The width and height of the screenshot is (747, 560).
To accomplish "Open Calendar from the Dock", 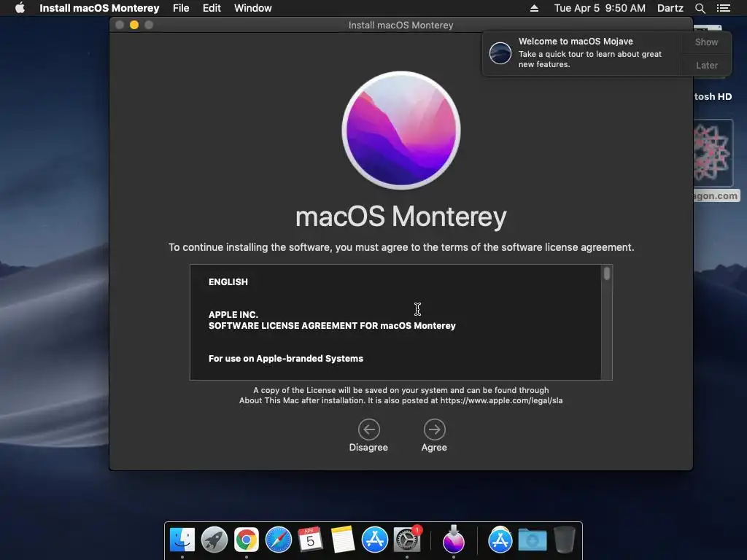I will coord(310,540).
